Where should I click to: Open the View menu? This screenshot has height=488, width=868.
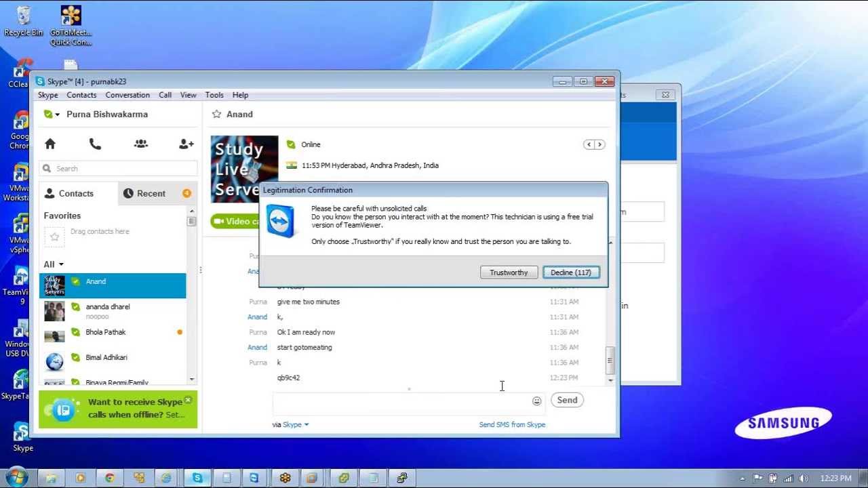(189, 95)
